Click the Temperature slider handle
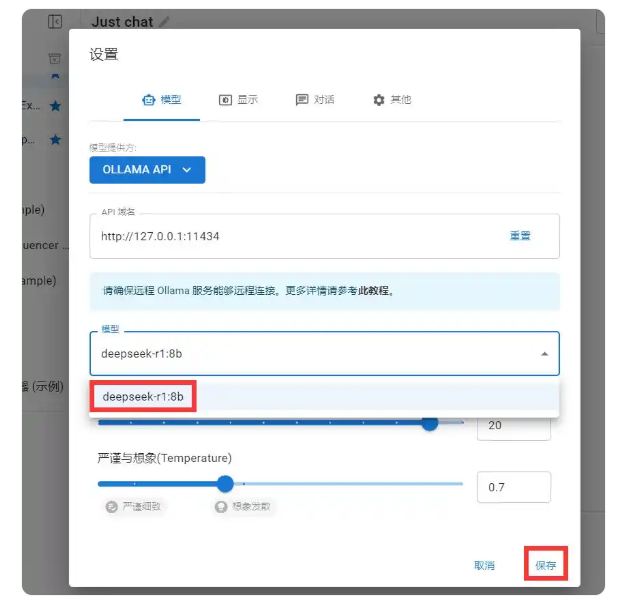Viewport: 618px width, 606px height. click(x=225, y=484)
